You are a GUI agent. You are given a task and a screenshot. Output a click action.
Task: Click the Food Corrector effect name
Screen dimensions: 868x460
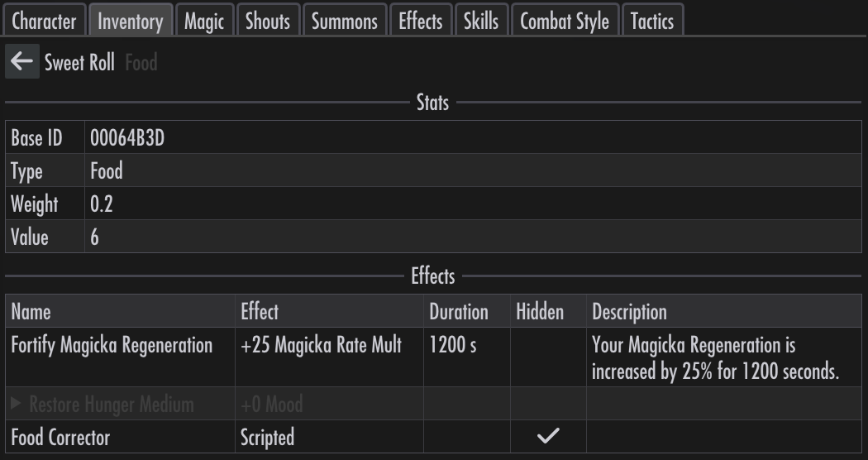(60, 437)
